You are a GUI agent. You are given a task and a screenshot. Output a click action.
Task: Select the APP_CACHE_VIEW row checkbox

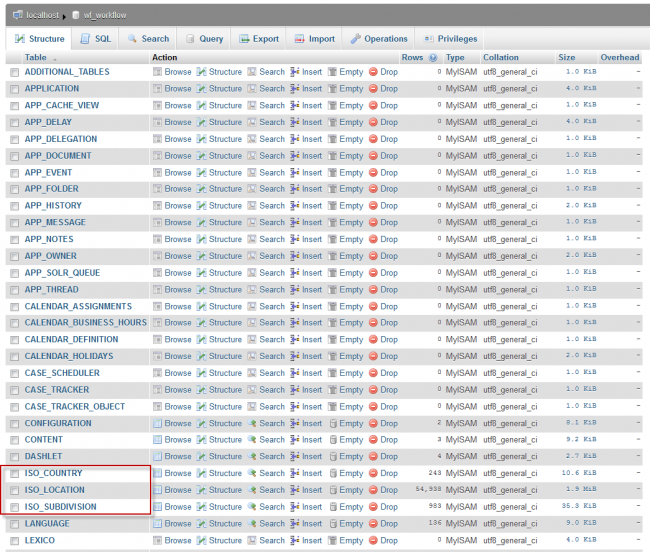[14, 106]
